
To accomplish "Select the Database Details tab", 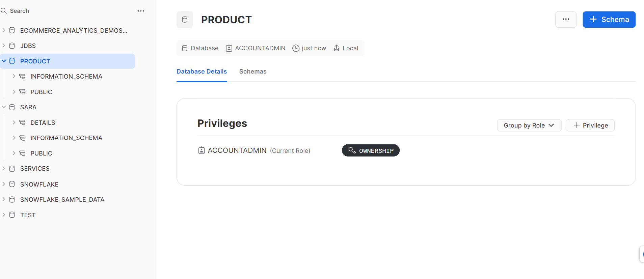I will click(x=202, y=72).
